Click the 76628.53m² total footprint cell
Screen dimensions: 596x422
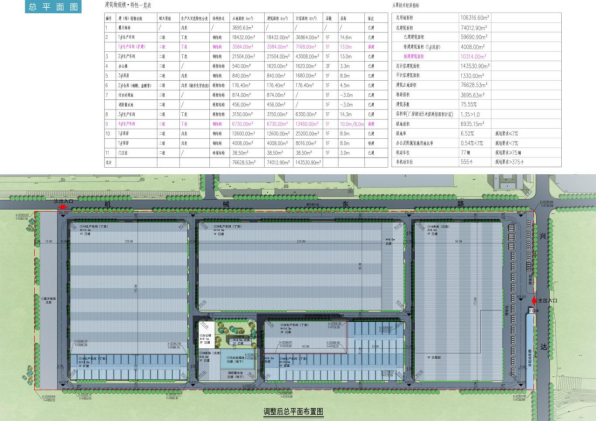point(244,162)
